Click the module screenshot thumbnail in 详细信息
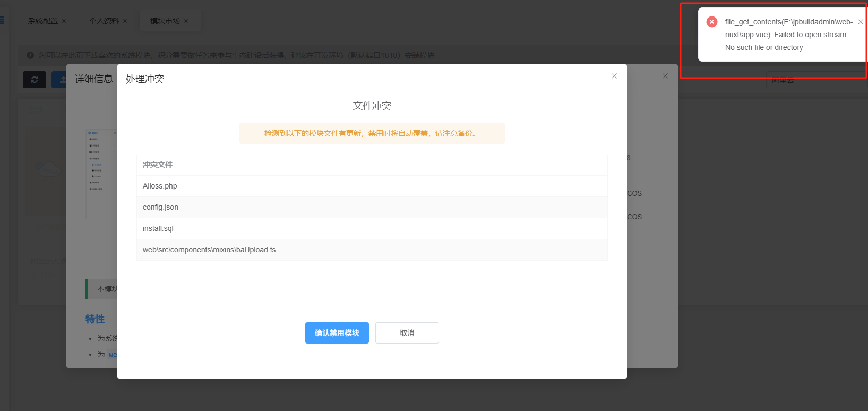The height and width of the screenshot is (411, 868). tap(101, 174)
